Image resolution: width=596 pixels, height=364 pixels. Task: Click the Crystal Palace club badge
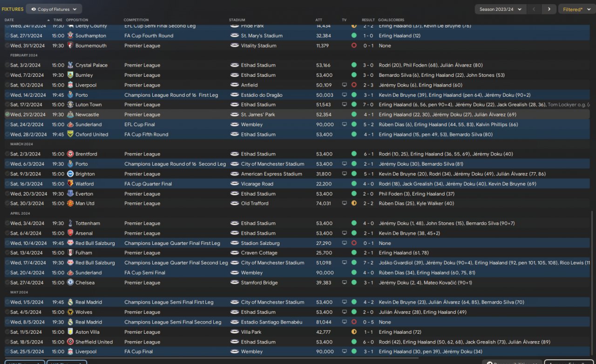click(70, 65)
